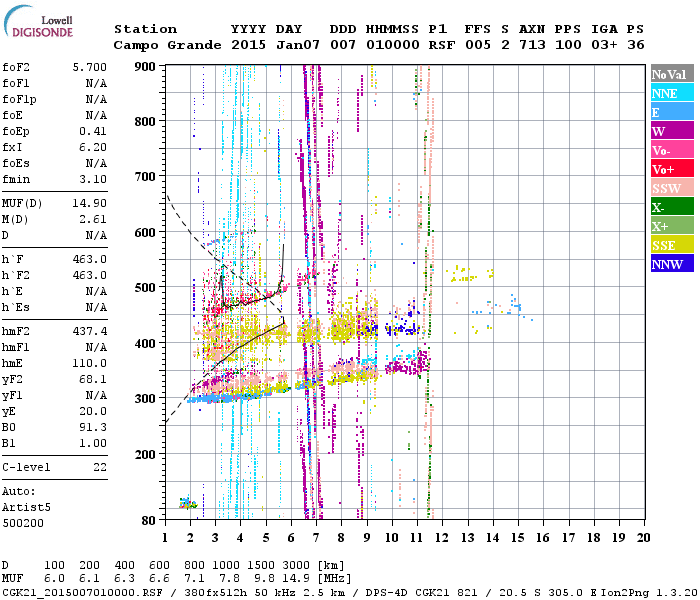Select the year 2015 header value
This screenshot has height=600, width=700.
point(248,45)
